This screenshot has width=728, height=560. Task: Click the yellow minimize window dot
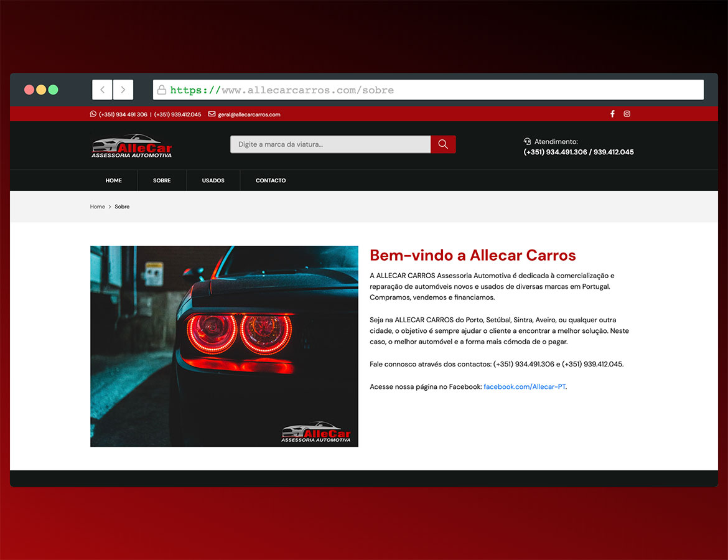click(41, 90)
